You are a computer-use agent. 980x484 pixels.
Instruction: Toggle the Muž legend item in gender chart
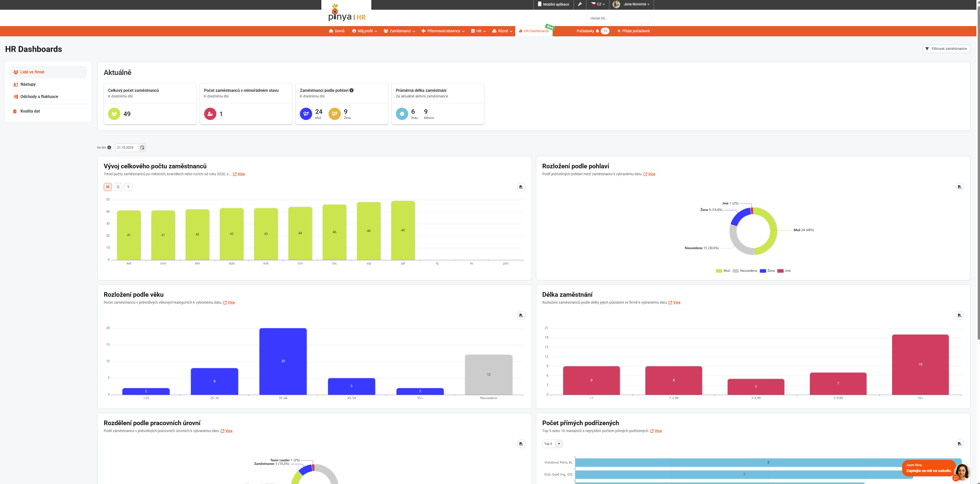723,271
